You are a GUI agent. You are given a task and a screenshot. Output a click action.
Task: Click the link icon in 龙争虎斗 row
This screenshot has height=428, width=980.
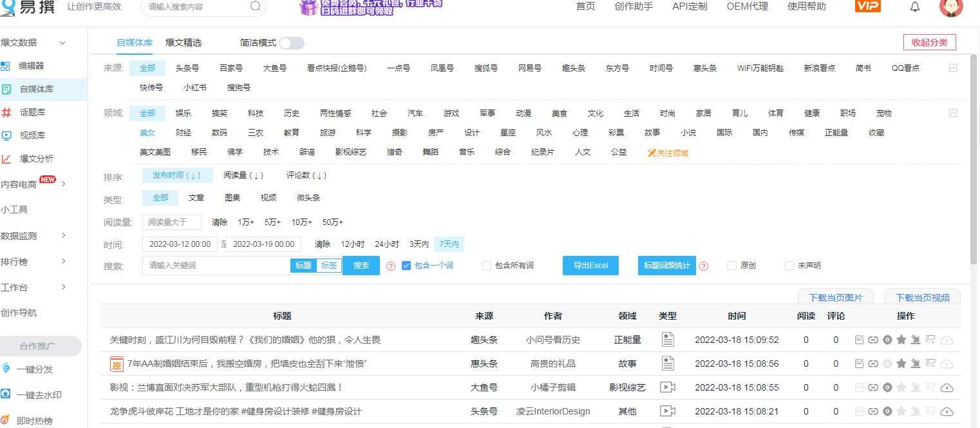click(x=872, y=411)
